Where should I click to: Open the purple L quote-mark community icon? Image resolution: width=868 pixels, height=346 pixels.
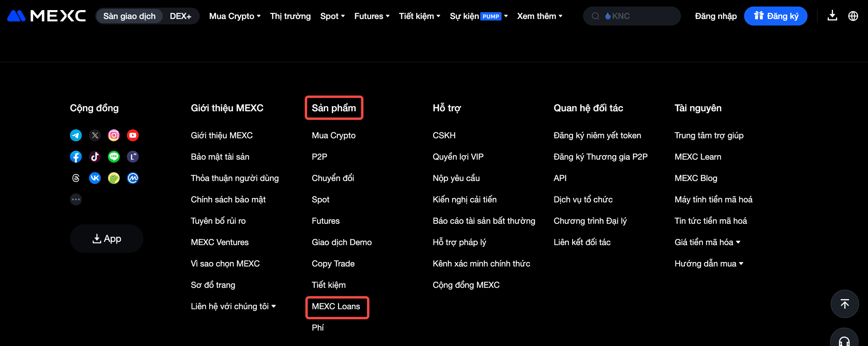click(x=133, y=157)
